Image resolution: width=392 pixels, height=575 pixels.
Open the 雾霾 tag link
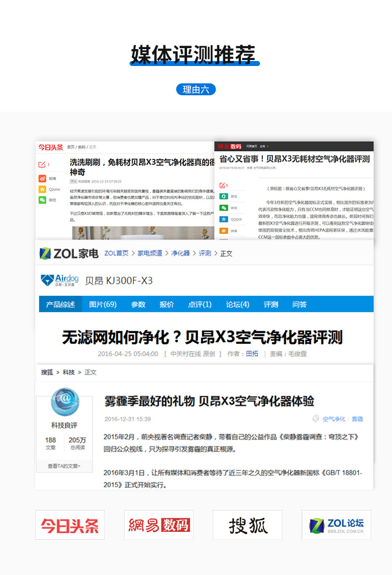pyautogui.click(x=357, y=419)
